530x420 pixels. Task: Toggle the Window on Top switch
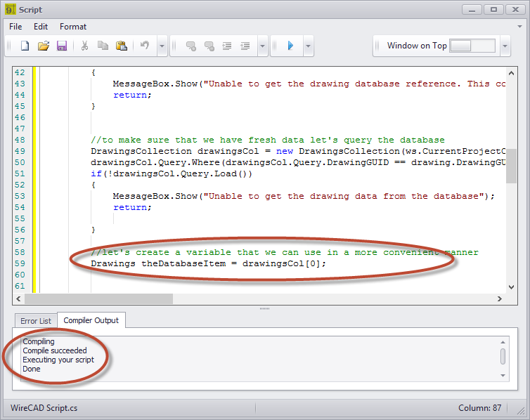472,46
